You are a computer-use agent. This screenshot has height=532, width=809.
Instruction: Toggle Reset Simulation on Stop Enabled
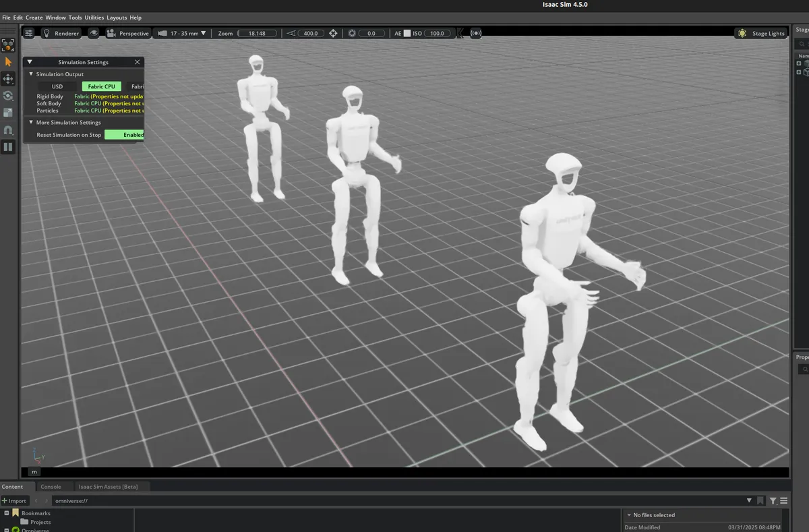pyautogui.click(x=125, y=135)
